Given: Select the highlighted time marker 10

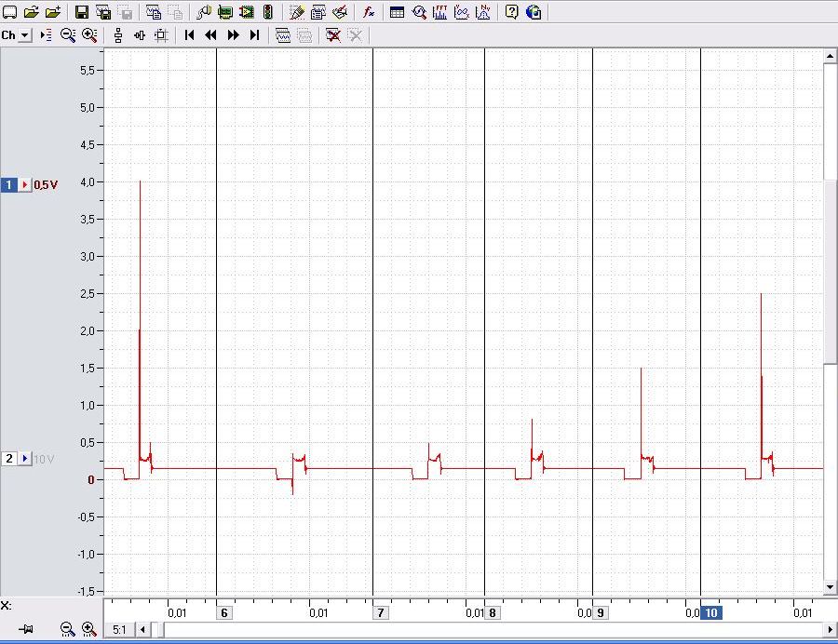Looking at the screenshot, I should (x=711, y=612).
